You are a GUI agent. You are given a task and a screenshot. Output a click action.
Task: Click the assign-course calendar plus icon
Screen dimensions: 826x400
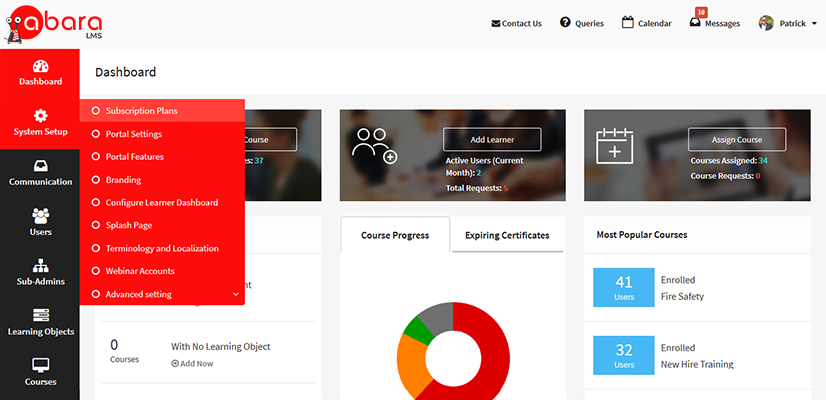615,146
